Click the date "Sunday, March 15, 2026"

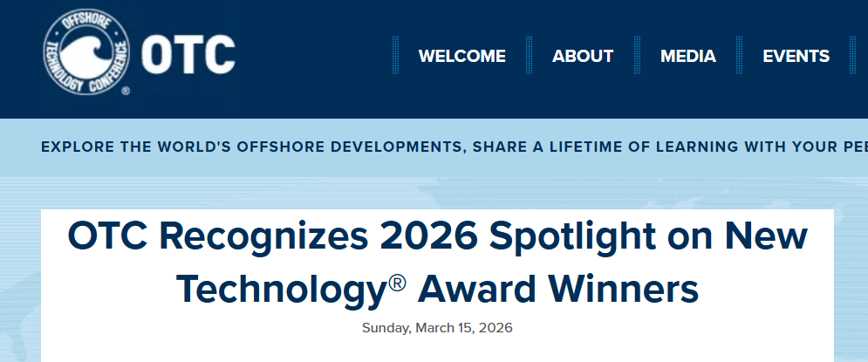pyautogui.click(x=437, y=329)
